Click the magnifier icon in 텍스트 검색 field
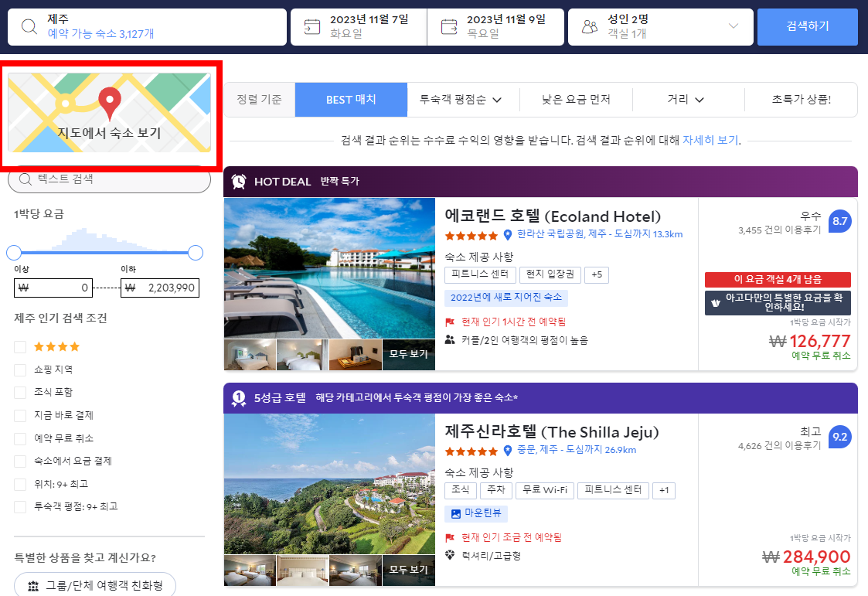Image resolution: width=868 pixels, height=596 pixels. [26, 179]
